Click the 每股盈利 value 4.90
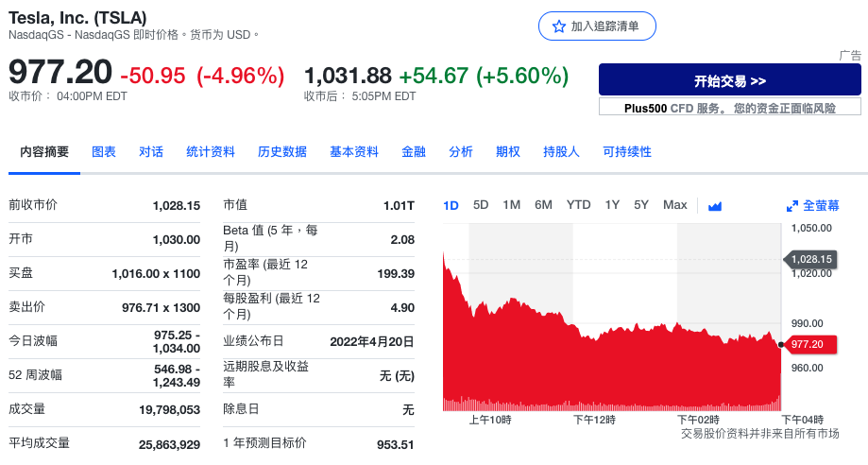The height and width of the screenshot is (465, 868). click(x=402, y=307)
